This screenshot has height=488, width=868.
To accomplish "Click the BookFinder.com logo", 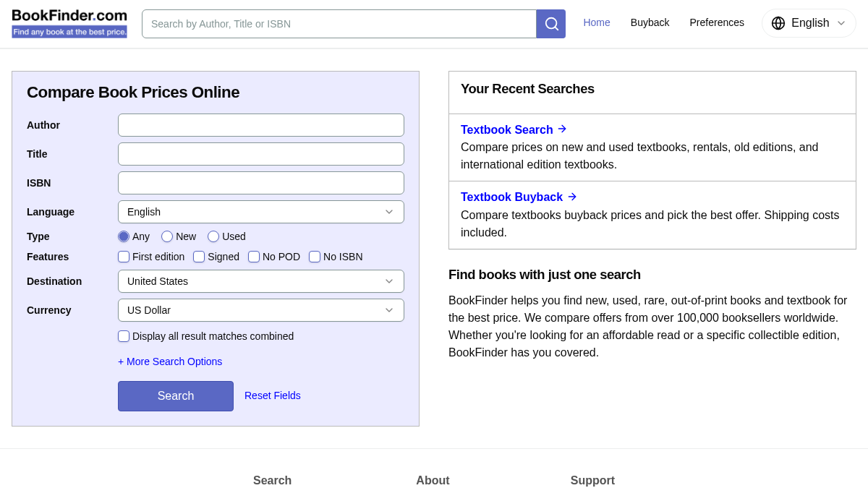I will 69,24.
